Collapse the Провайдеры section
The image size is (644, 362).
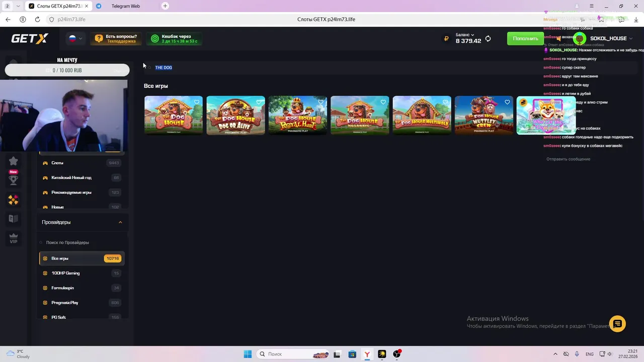click(120, 222)
